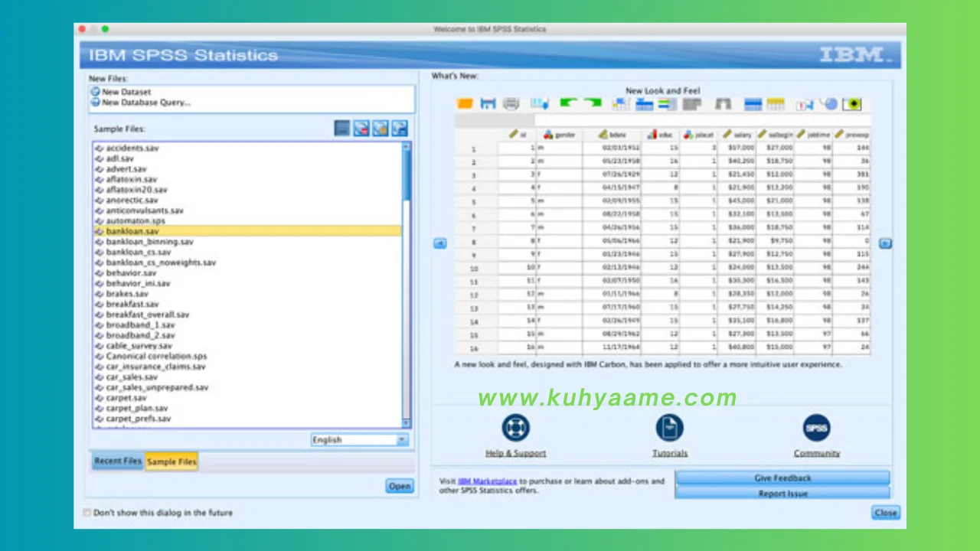Show previous What's New slide
The width and height of the screenshot is (980, 551).
440,243
